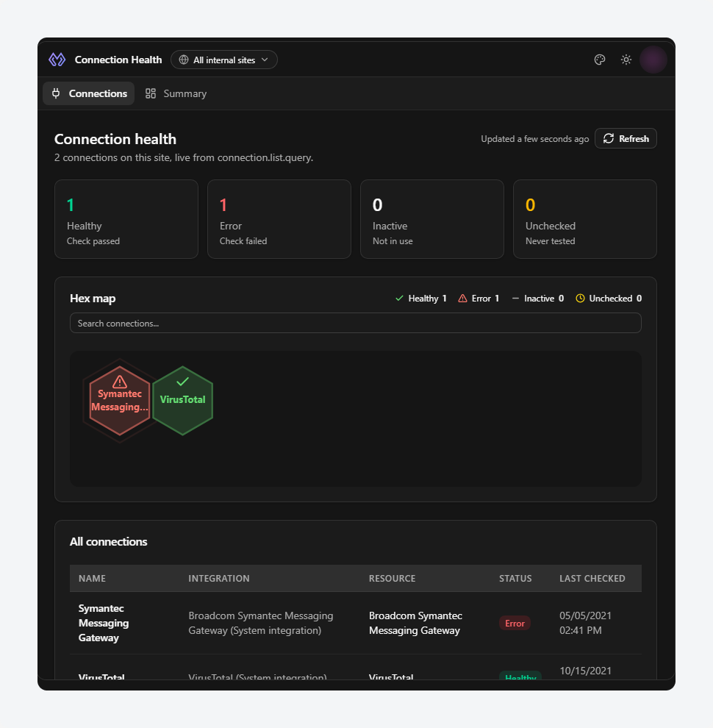
Task: Click the Healthy legend item in Hex map
Action: [420, 299]
